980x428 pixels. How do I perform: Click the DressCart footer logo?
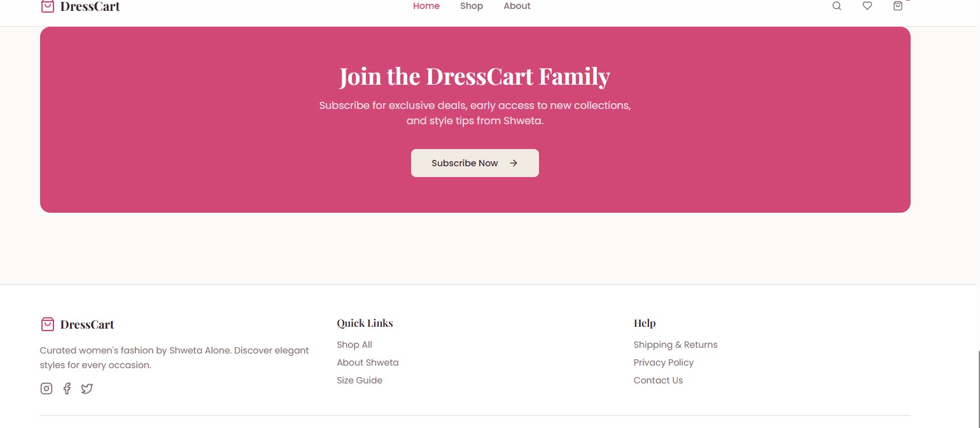tap(77, 324)
